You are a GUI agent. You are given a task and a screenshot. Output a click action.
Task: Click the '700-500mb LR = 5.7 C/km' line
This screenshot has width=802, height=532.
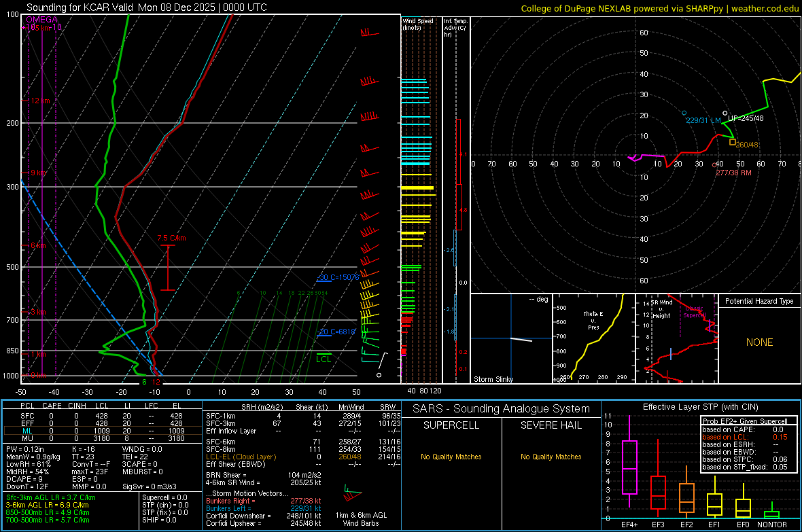48,520
